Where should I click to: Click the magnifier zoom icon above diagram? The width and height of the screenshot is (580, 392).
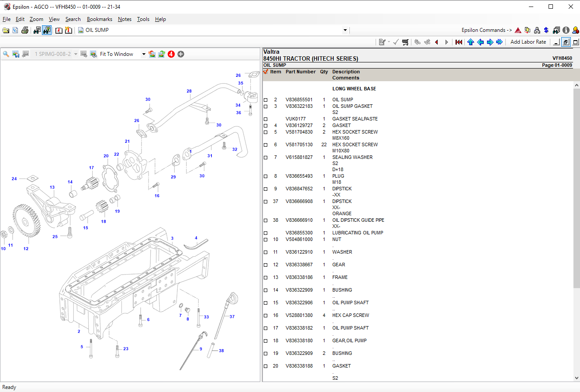[x=6, y=54]
